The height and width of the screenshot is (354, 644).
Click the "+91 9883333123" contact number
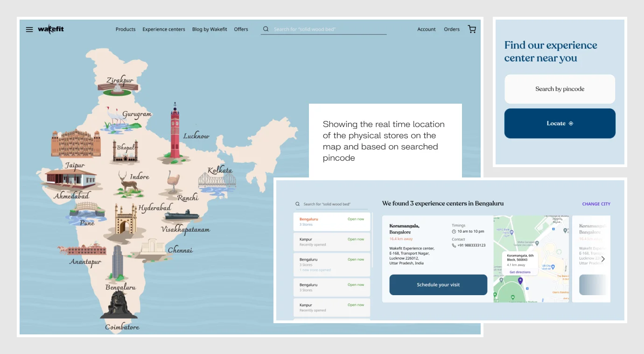tap(471, 245)
